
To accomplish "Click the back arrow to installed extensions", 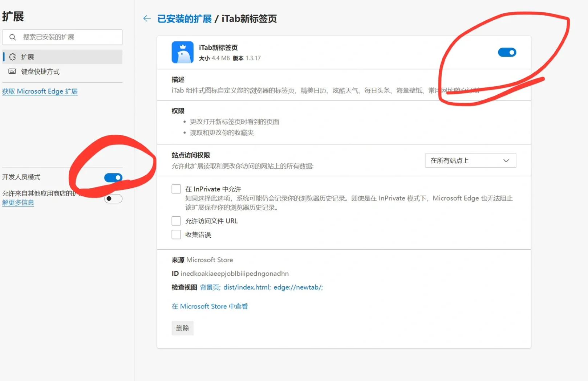I will click(x=147, y=18).
